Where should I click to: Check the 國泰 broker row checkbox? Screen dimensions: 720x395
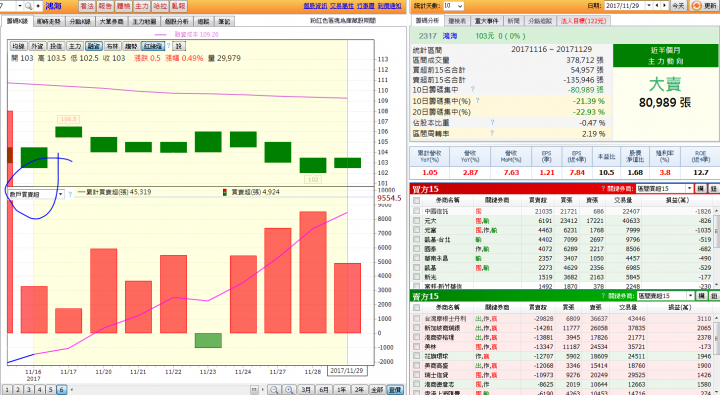pos(416,249)
